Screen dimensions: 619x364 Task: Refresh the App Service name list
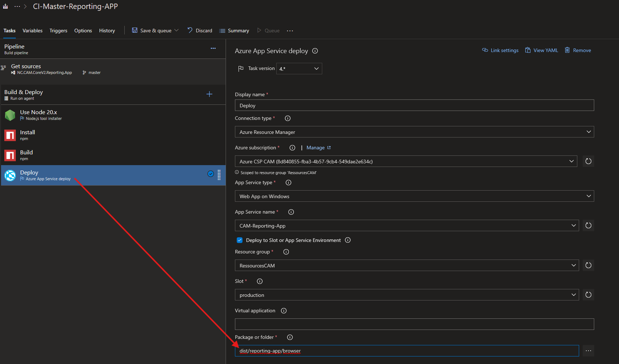[588, 225]
